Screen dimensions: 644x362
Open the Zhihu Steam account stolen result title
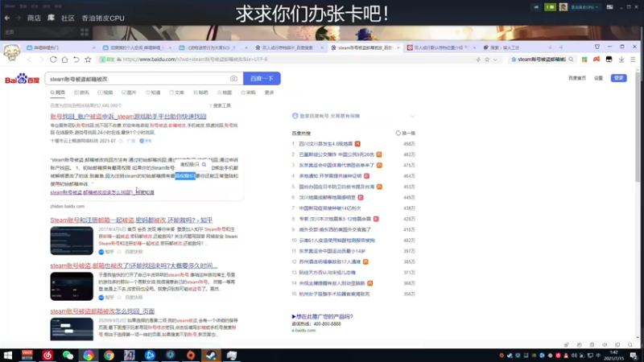[x=131, y=220]
